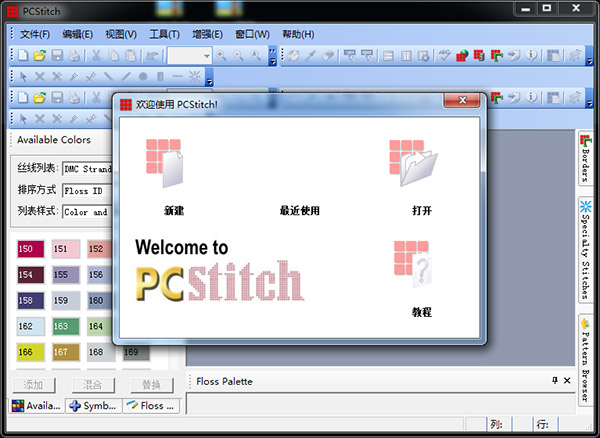Close the Floss Palette panel

pos(567,380)
